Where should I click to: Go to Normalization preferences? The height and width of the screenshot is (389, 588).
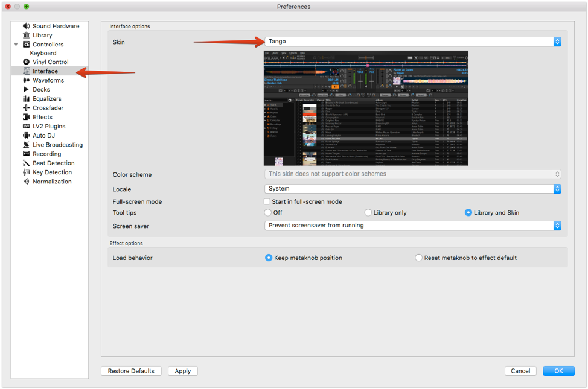coord(52,182)
